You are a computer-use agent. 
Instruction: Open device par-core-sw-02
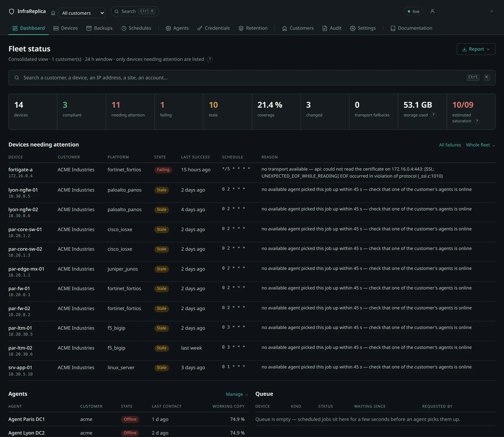[x=25, y=249]
